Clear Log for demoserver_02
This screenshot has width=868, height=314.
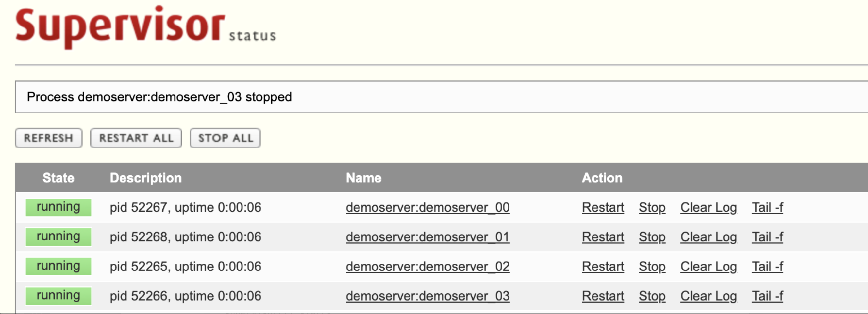[708, 267]
